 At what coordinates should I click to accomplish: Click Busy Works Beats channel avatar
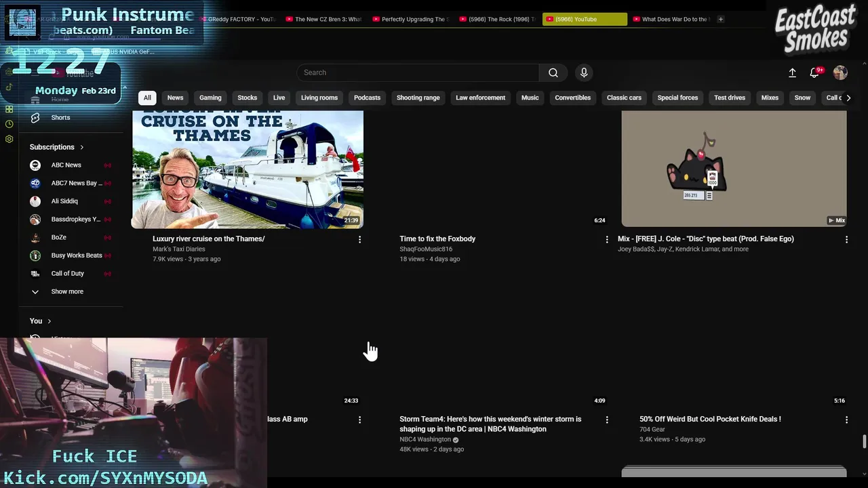pos(35,256)
